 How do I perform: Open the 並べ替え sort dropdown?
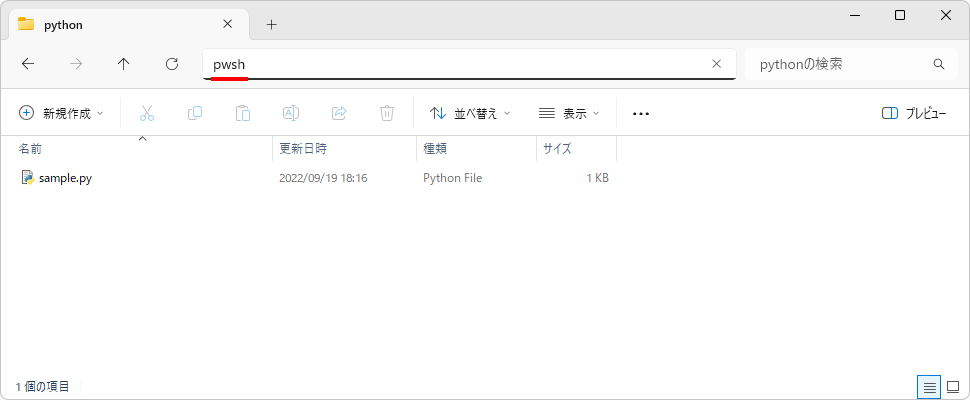tap(470, 113)
